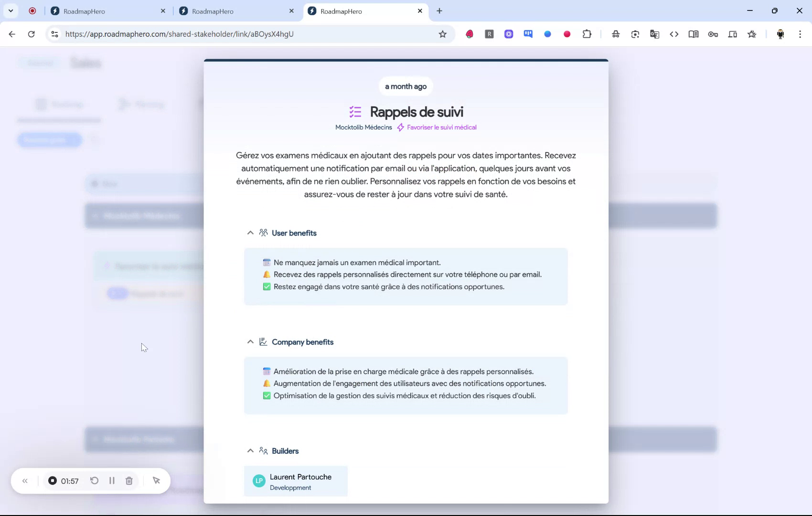Open Google Lens screenshot capture tool
Screen dimensions: 812x516
click(x=635, y=34)
